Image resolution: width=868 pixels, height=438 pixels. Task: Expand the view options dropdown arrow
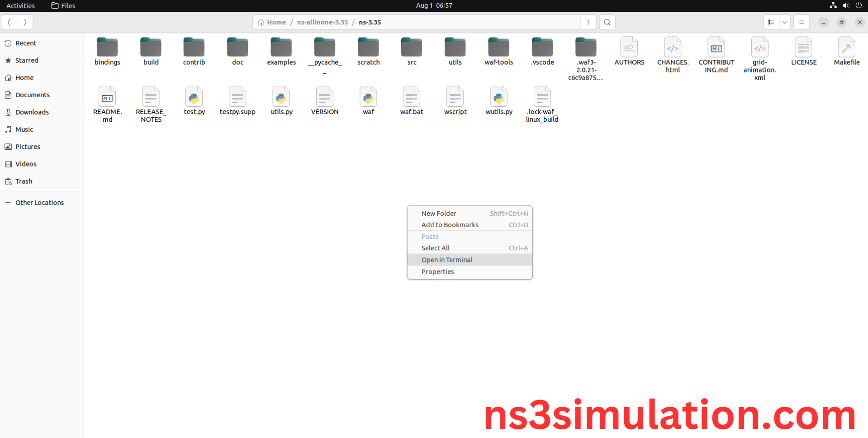pos(785,22)
